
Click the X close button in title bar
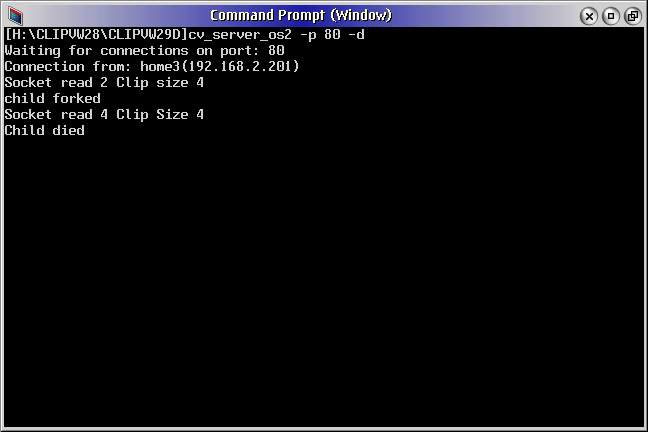589,16
